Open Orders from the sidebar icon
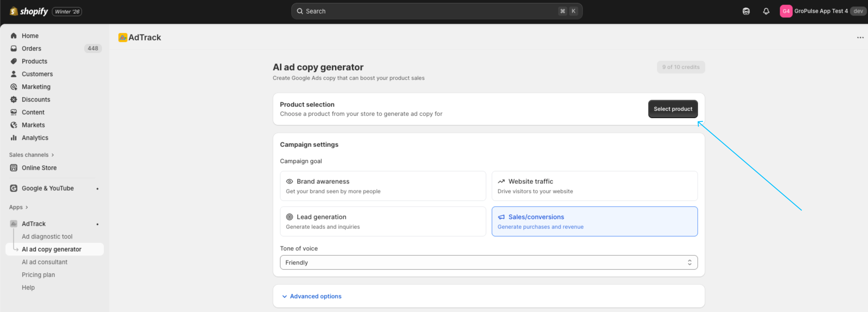 pyautogui.click(x=14, y=48)
